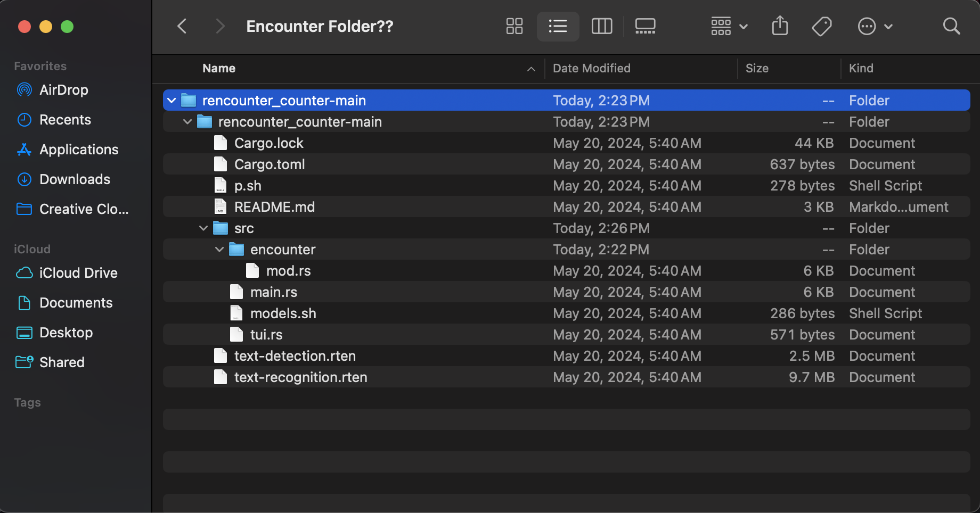Collapse the encounter folder

coord(219,250)
